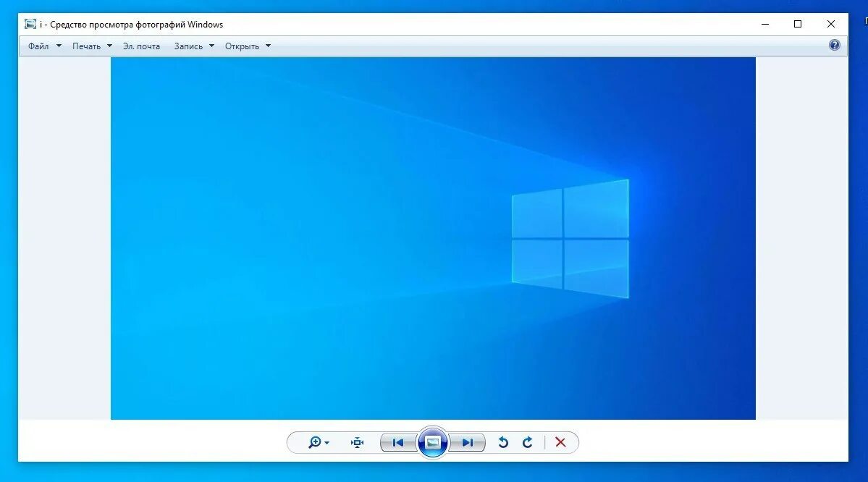Click the blue help question mark icon

pos(834,46)
